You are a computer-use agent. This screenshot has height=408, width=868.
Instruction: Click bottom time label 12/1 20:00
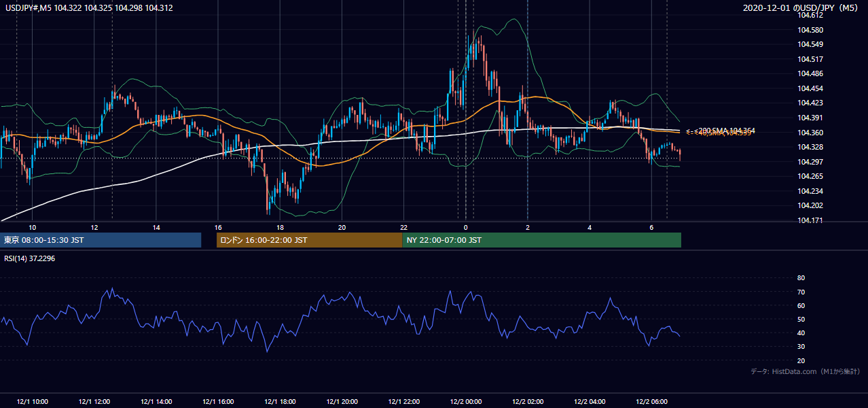(342, 401)
